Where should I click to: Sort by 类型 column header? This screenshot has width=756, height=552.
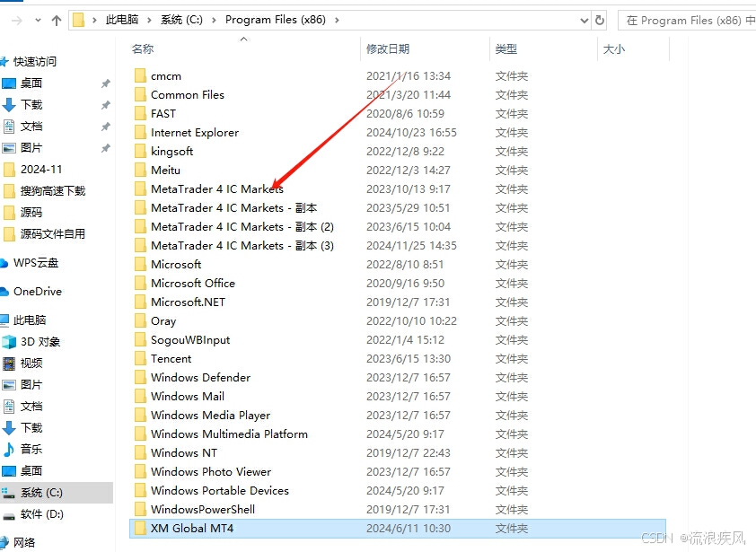pos(506,48)
